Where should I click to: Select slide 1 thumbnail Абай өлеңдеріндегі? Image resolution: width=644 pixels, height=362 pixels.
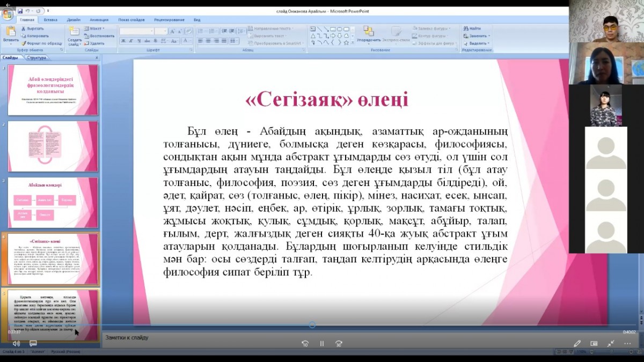(53, 90)
